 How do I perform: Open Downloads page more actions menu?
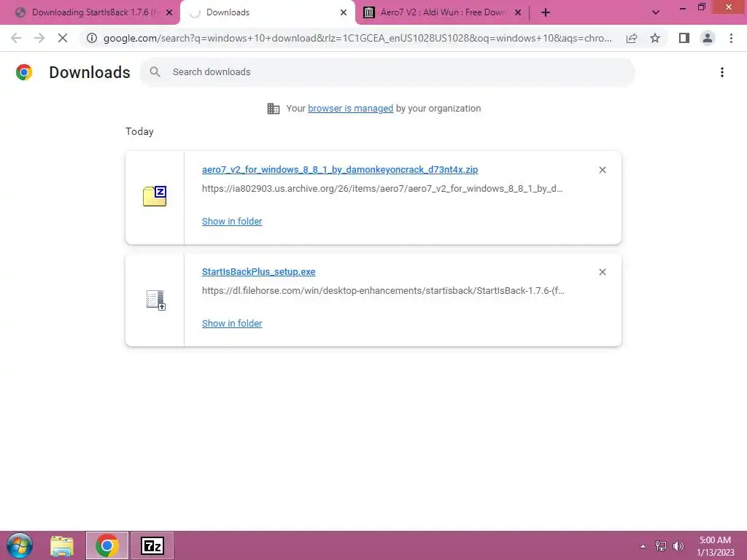(722, 72)
